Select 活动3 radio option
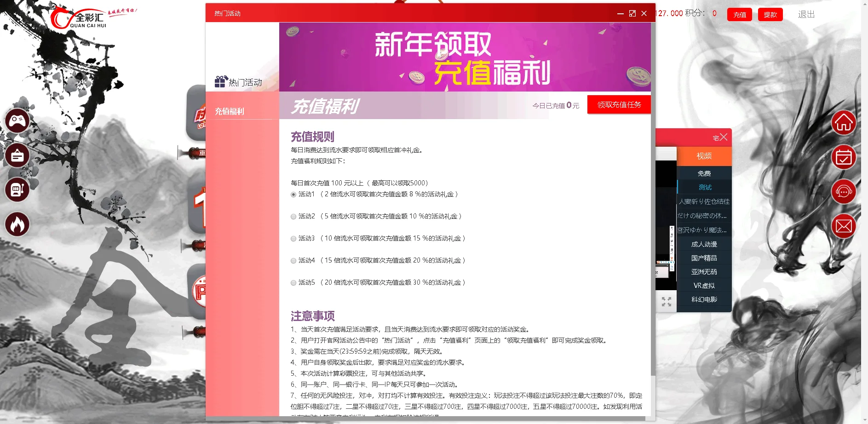The width and height of the screenshot is (868, 424). [293, 239]
